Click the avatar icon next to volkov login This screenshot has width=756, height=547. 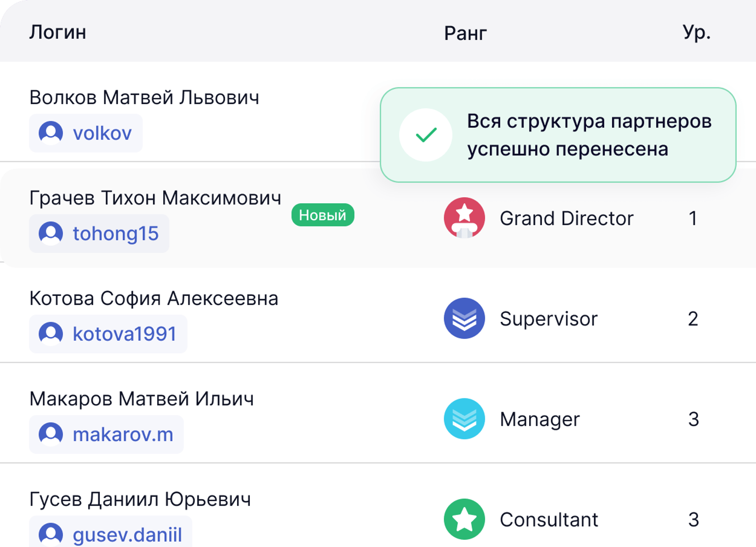pyautogui.click(x=50, y=133)
